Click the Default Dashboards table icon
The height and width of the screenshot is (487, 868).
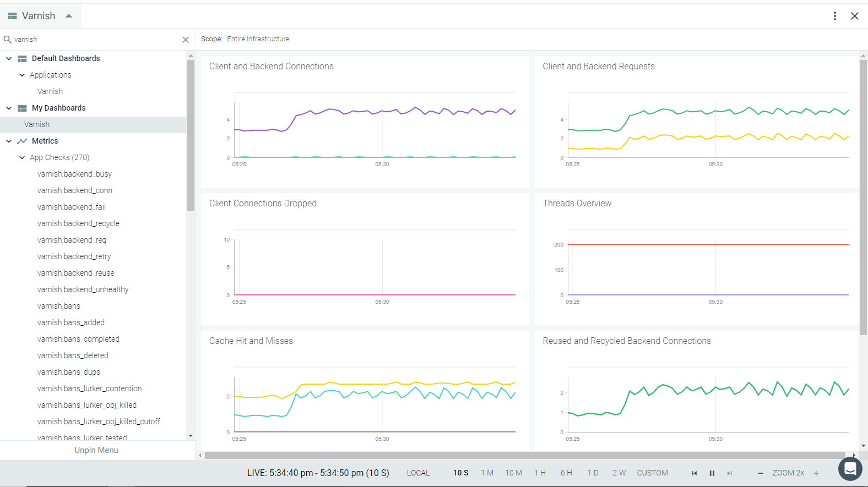pyautogui.click(x=22, y=59)
